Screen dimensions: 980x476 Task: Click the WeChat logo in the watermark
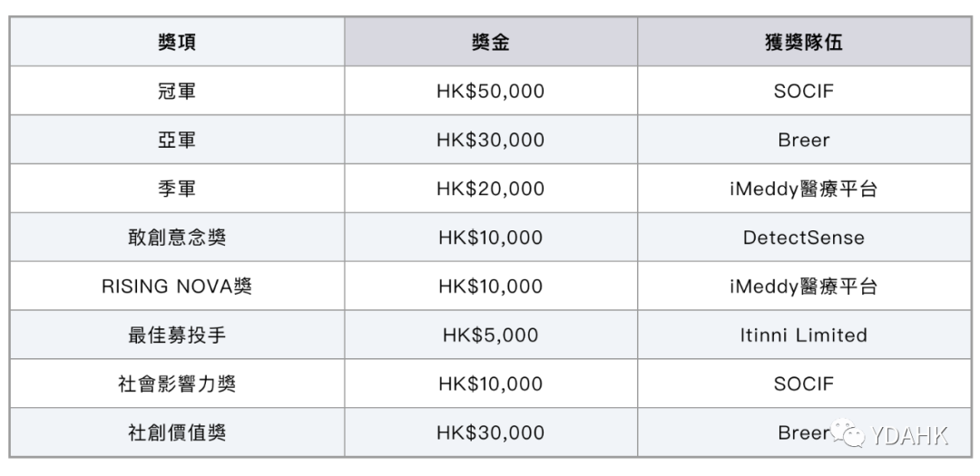[851, 436]
